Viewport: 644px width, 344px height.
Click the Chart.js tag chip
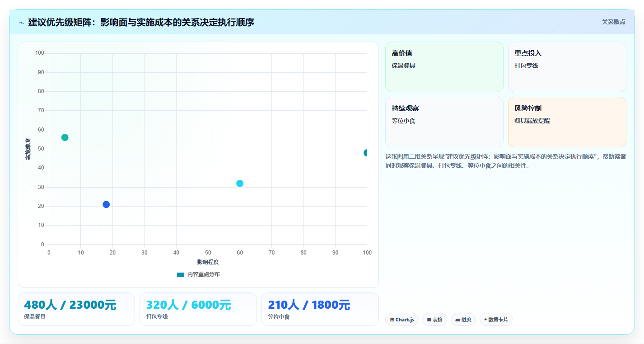[402, 320]
